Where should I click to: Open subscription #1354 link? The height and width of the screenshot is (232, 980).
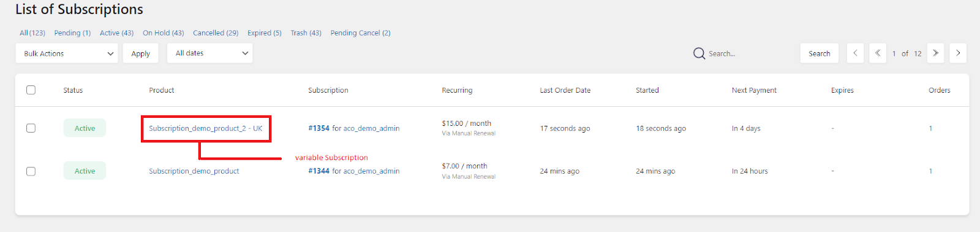(318, 128)
